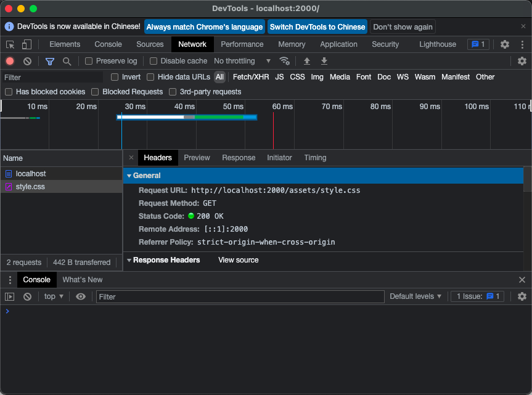This screenshot has height=395, width=532.
Task: Click the red load event line in timeline
Action: tap(273, 131)
